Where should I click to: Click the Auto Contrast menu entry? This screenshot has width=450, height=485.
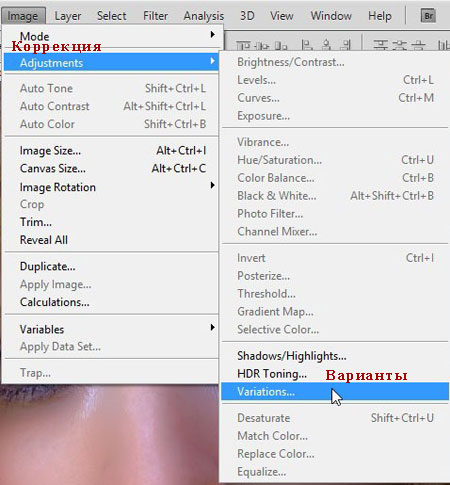111,106
